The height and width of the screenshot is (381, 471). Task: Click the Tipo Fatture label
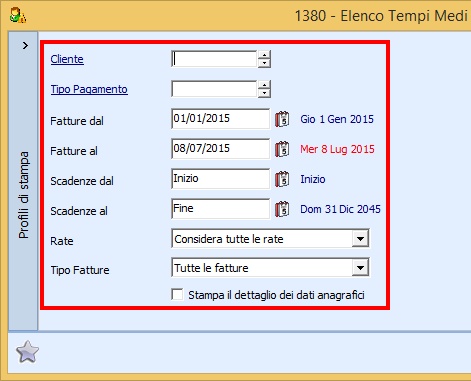coord(80,270)
